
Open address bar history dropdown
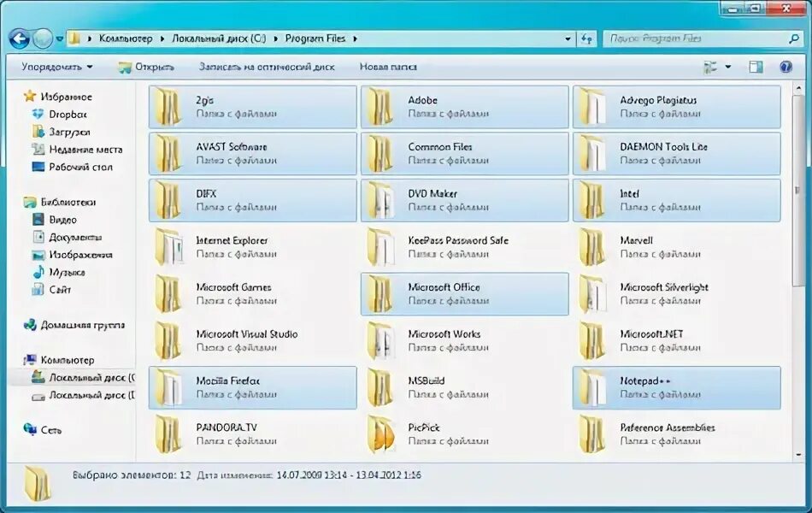tap(567, 38)
